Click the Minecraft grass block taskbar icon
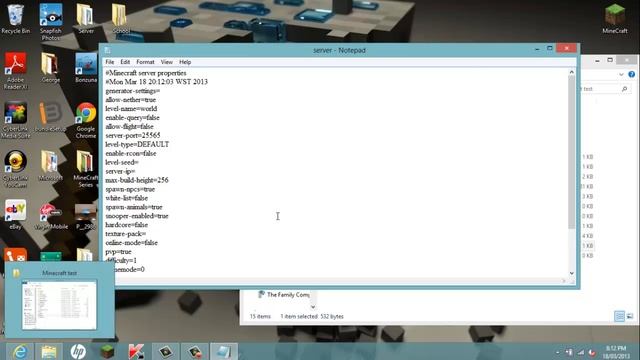640x360 pixels. (107, 351)
